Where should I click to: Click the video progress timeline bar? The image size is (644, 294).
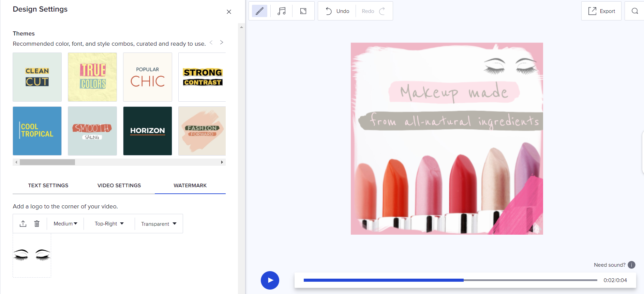click(450, 280)
